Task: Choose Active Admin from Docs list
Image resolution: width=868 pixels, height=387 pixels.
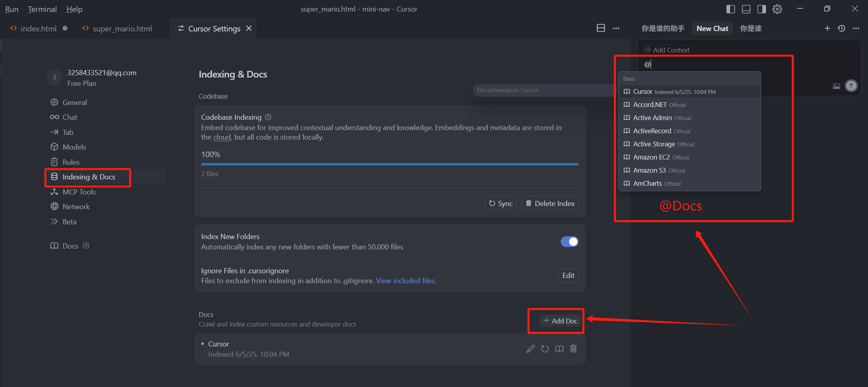Action: coord(689,118)
